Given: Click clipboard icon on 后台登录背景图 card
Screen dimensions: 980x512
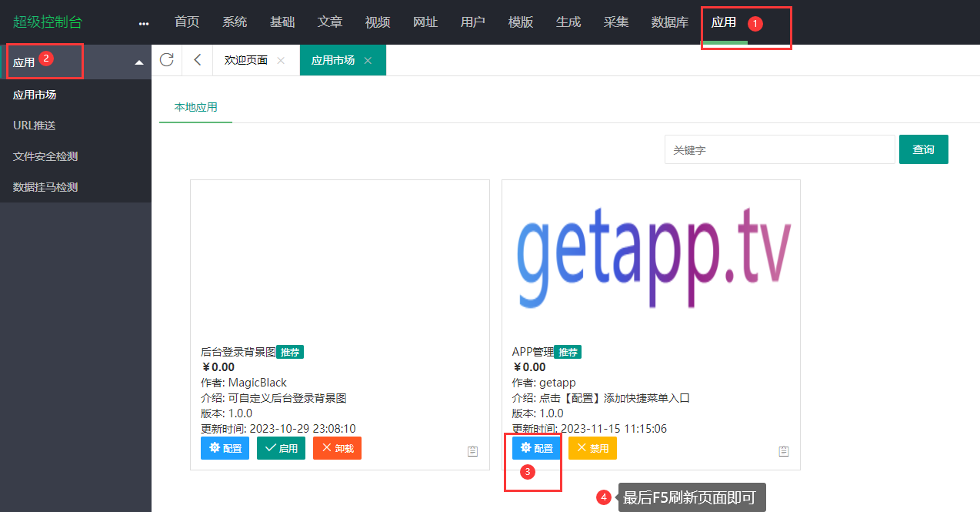Looking at the screenshot, I should [x=473, y=451].
